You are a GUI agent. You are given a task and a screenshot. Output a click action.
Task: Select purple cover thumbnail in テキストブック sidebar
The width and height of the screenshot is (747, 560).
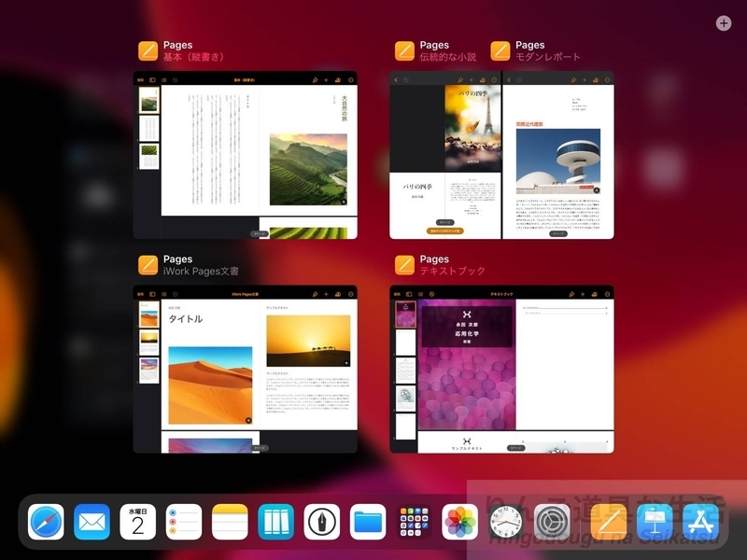click(406, 315)
